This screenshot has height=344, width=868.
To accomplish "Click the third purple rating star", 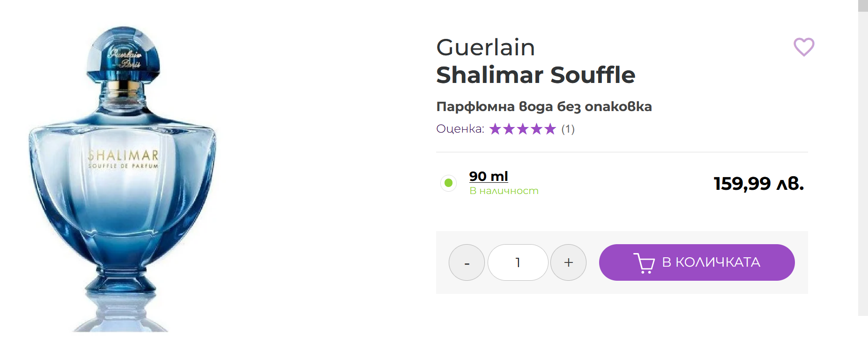I will (523, 129).
